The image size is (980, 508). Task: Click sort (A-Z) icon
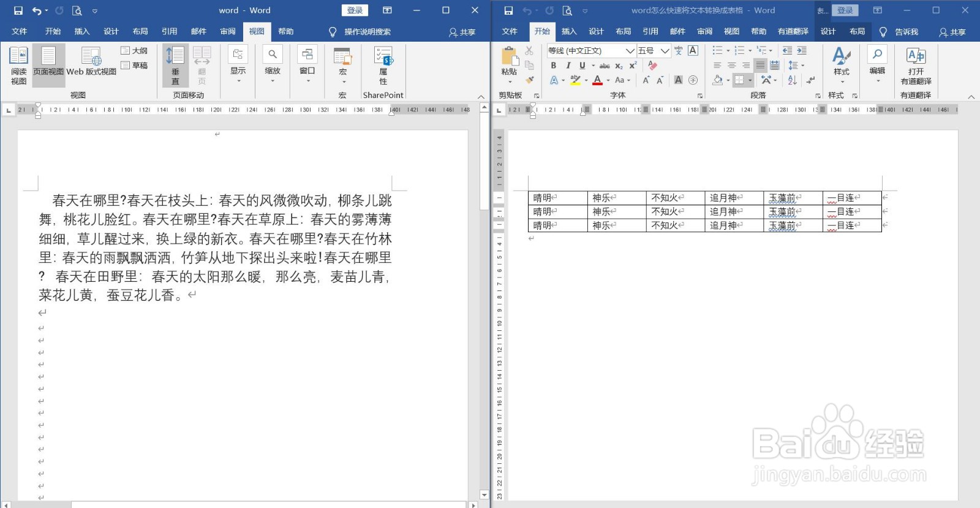[792, 80]
